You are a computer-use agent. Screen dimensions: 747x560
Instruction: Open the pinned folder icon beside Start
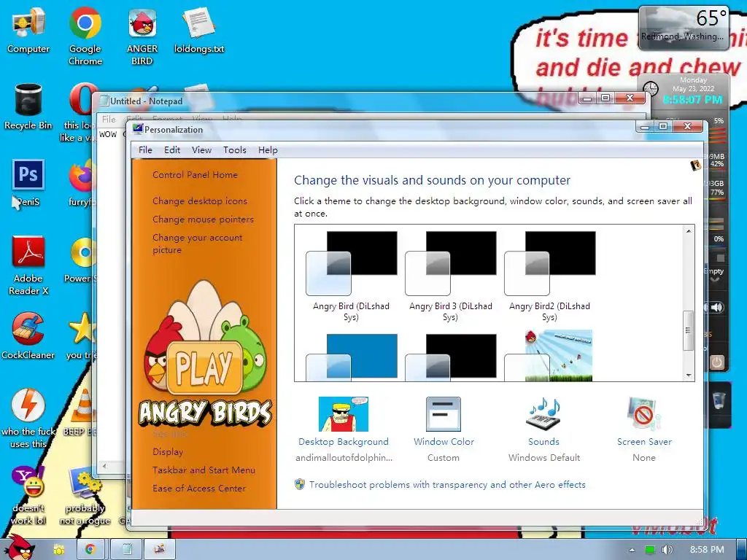59,550
